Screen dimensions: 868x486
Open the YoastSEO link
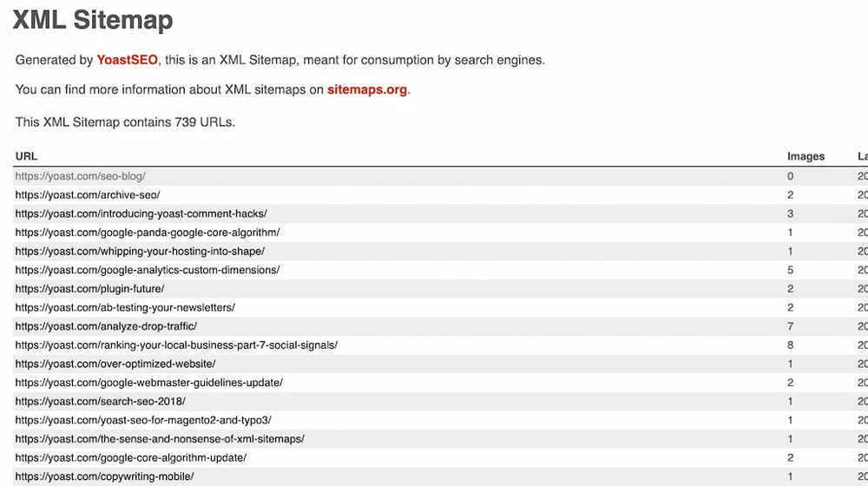point(127,60)
